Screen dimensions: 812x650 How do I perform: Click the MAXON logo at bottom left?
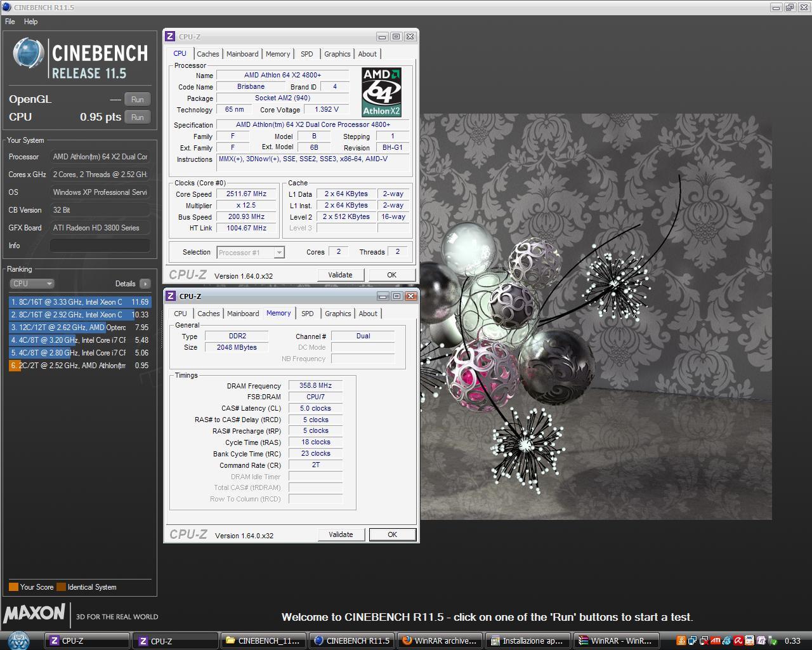pyautogui.click(x=34, y=613)
